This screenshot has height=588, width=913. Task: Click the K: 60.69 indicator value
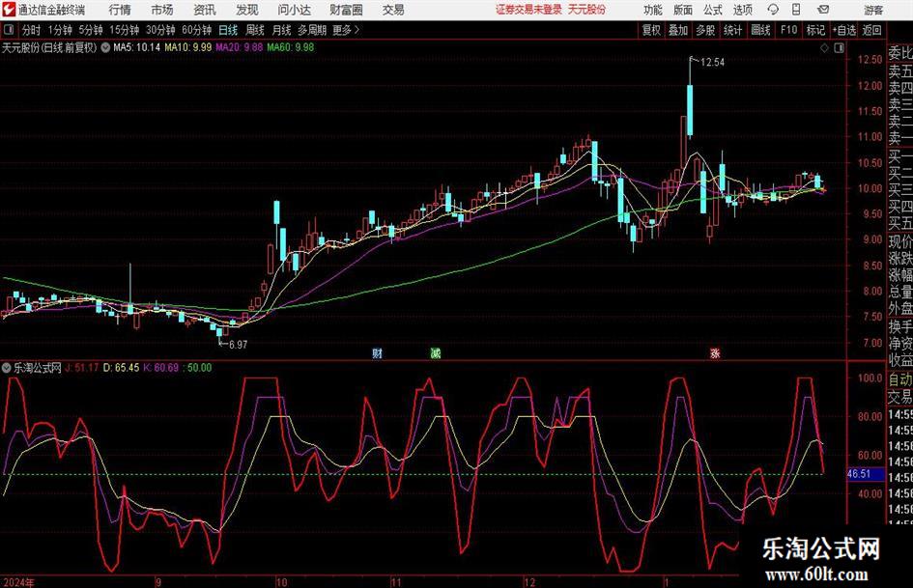(160, 368)
